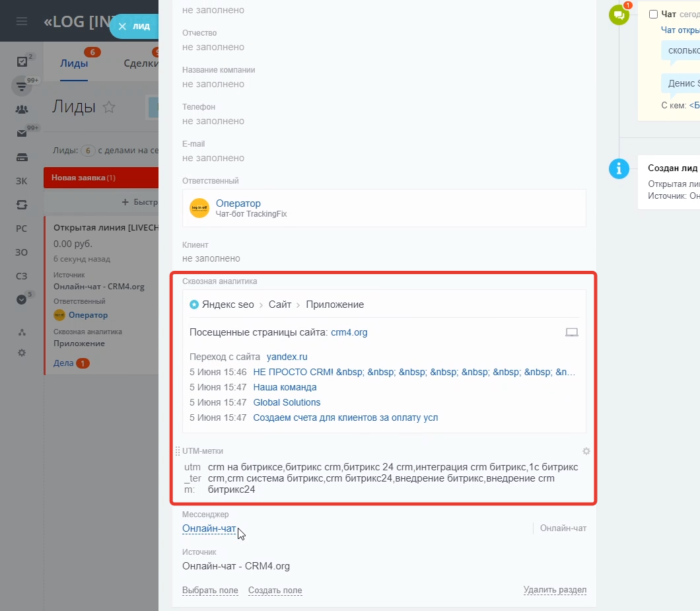Open Создаем счета для клиентов page link
This screenshot has width=700, height=611.
click(345, 417)
